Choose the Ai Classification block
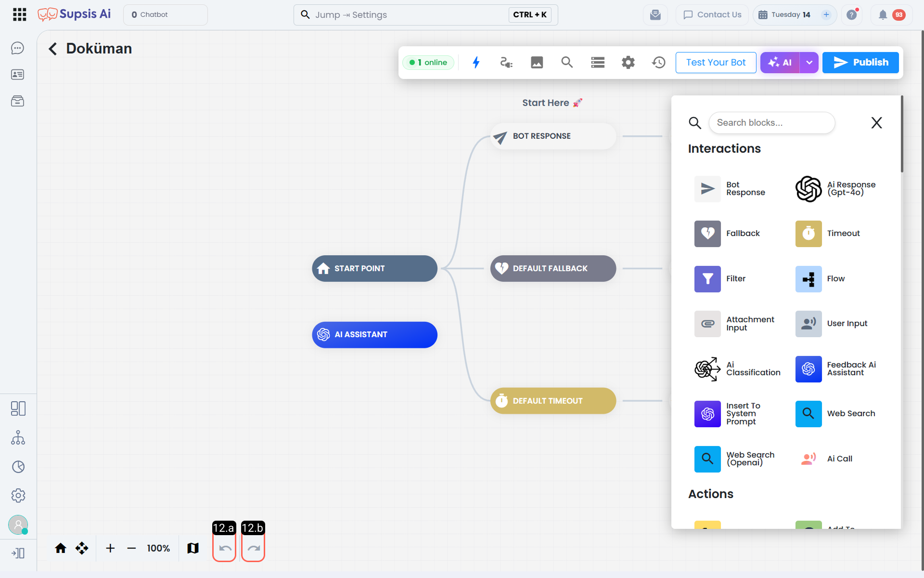 (x=738, y=369)
